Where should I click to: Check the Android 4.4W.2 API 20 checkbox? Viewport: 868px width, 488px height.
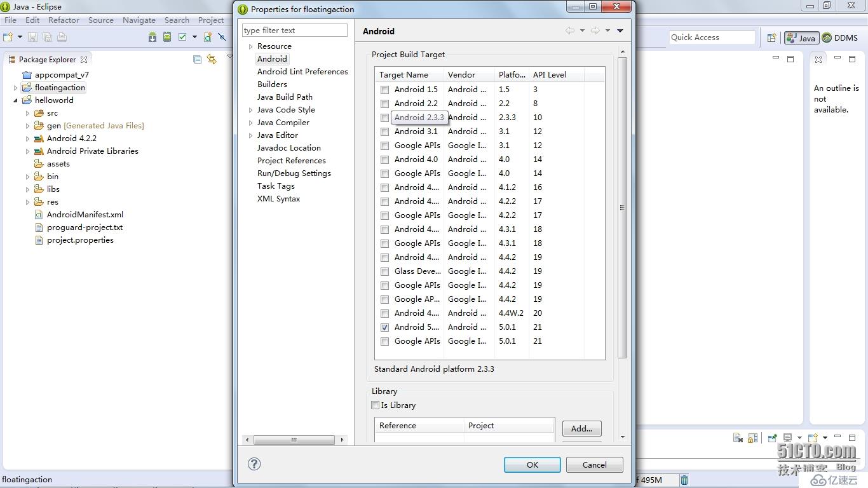point(384,313)
